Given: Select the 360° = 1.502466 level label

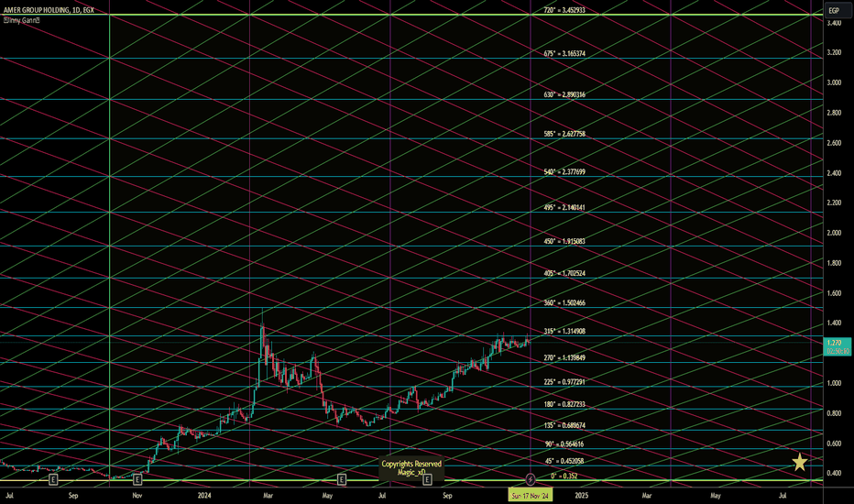Looking at the screenshot, I should point(564,303).
